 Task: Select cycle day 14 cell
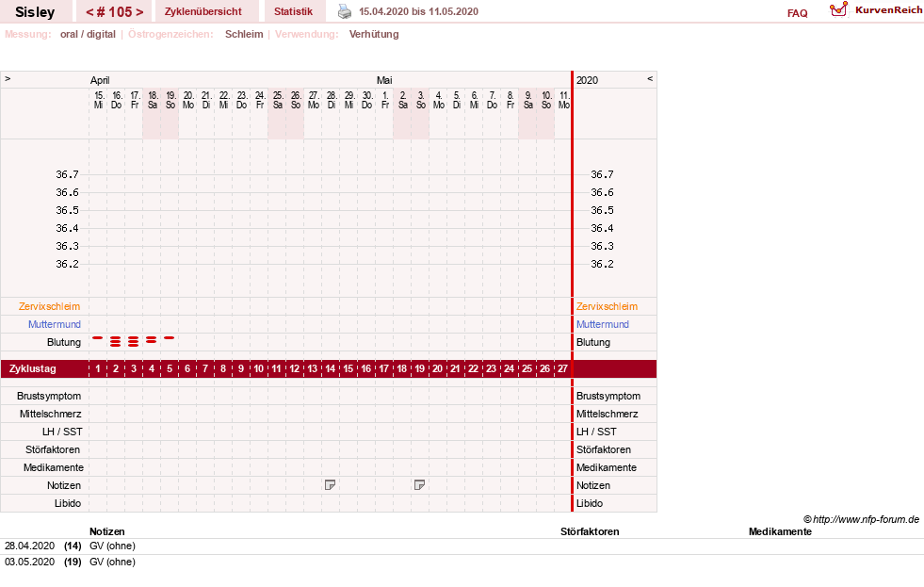330,369
